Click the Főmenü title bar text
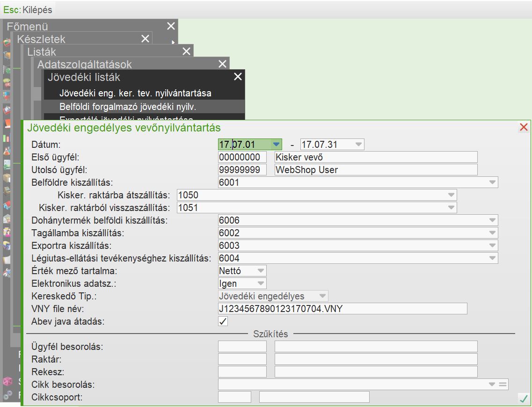 pyautogui.click(x=28, y=27)
